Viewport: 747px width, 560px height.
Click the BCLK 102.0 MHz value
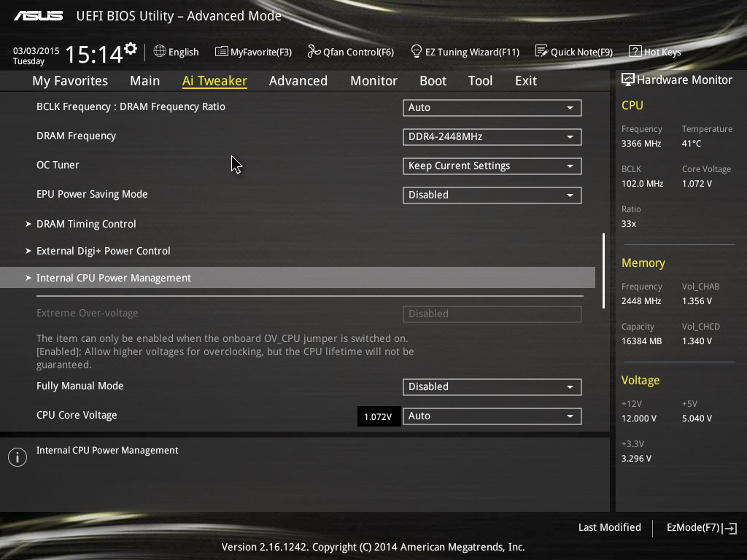tap(642, 183)
